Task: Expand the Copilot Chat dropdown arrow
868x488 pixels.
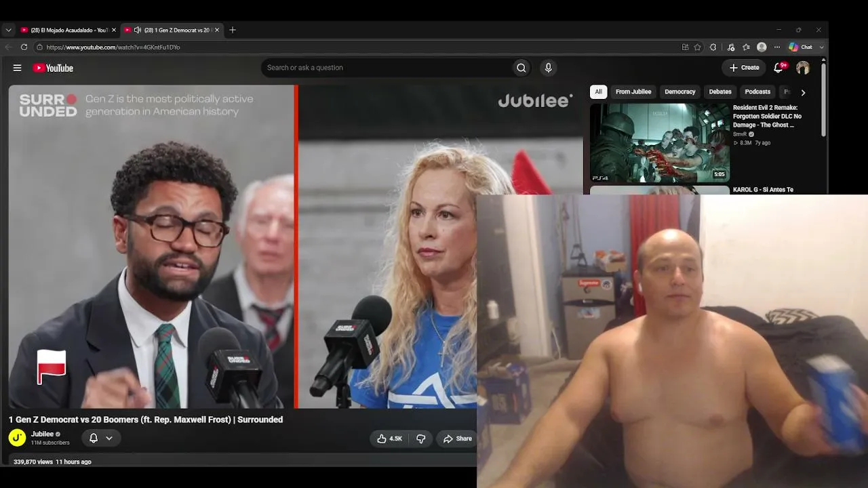Action: tap(821, 47)
